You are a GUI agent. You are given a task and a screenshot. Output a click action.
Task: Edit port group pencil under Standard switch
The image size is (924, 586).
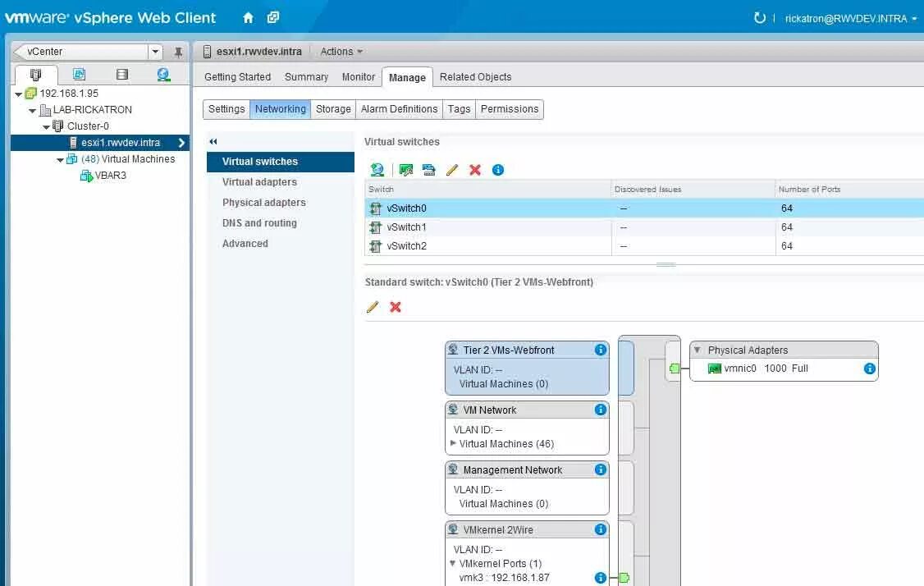click(x=373, y=307)
